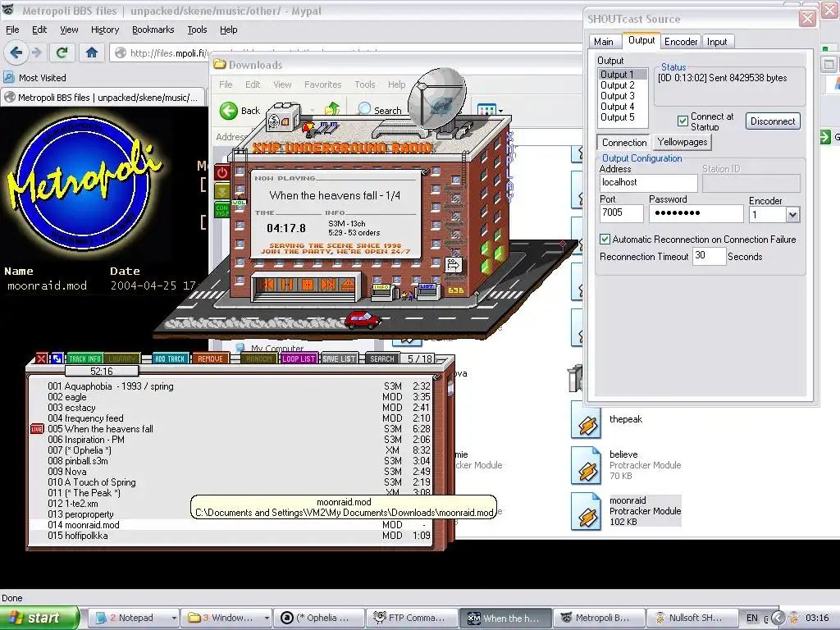Click the home button in Mypal
The image size is (840, 630).
point(92,52)
